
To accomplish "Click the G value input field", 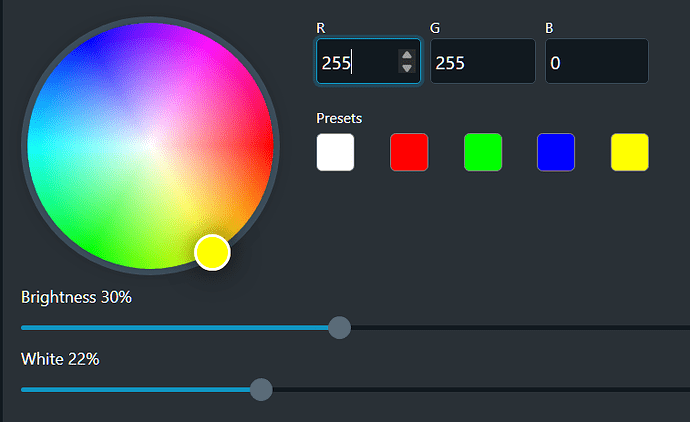I will 482,62.
